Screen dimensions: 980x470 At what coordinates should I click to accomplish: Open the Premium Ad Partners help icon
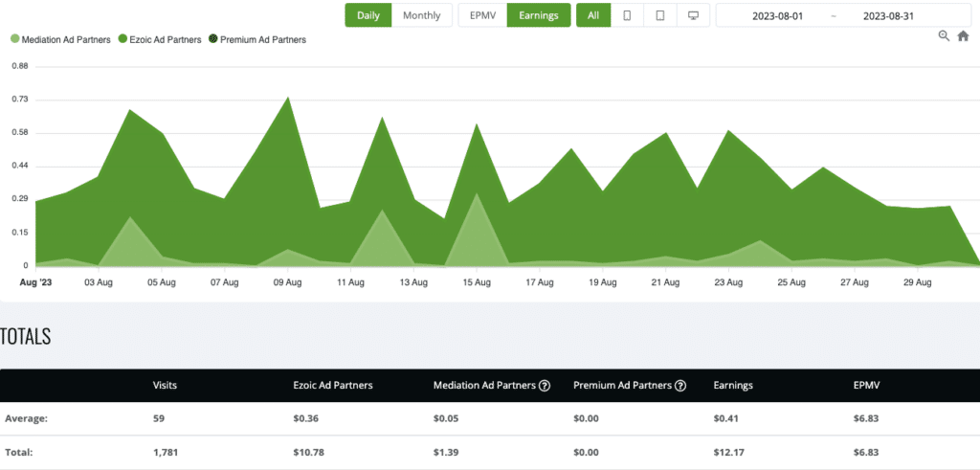(680, 386)
